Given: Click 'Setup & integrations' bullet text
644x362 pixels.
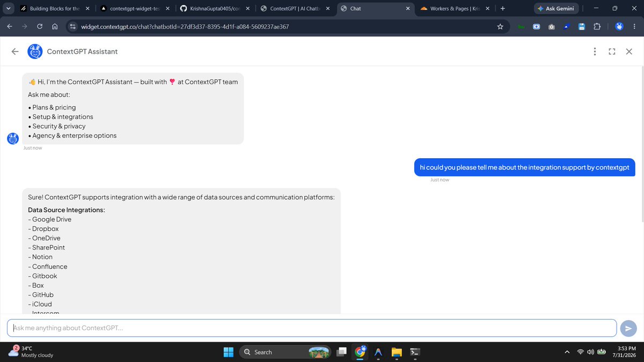Looking at the screenshot, I should 63,116.
